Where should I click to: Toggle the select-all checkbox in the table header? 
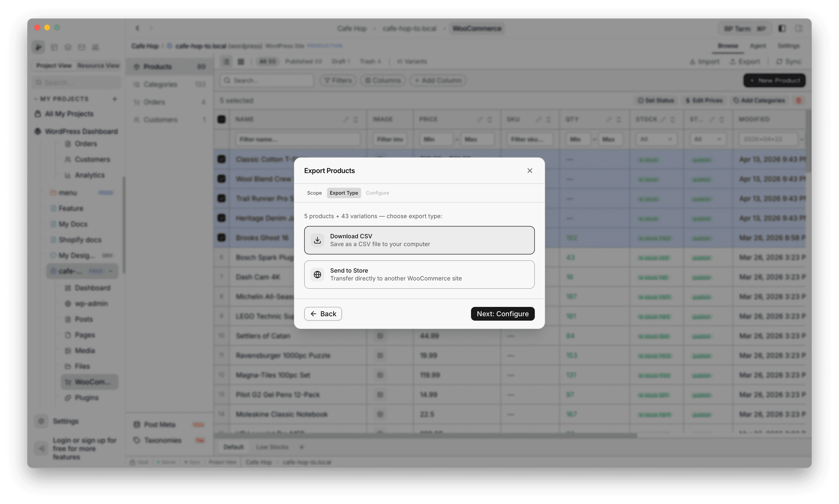[x=222, y=119]
